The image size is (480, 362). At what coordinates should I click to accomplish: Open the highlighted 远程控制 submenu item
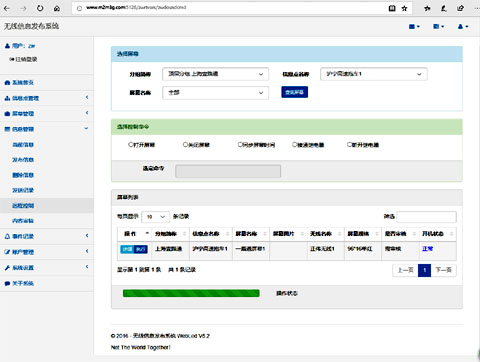(x=23, y=205)
